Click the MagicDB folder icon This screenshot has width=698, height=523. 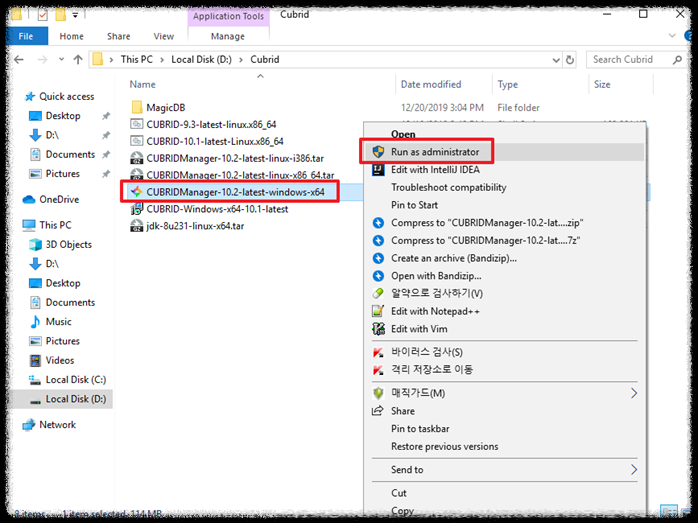[137, 107]
